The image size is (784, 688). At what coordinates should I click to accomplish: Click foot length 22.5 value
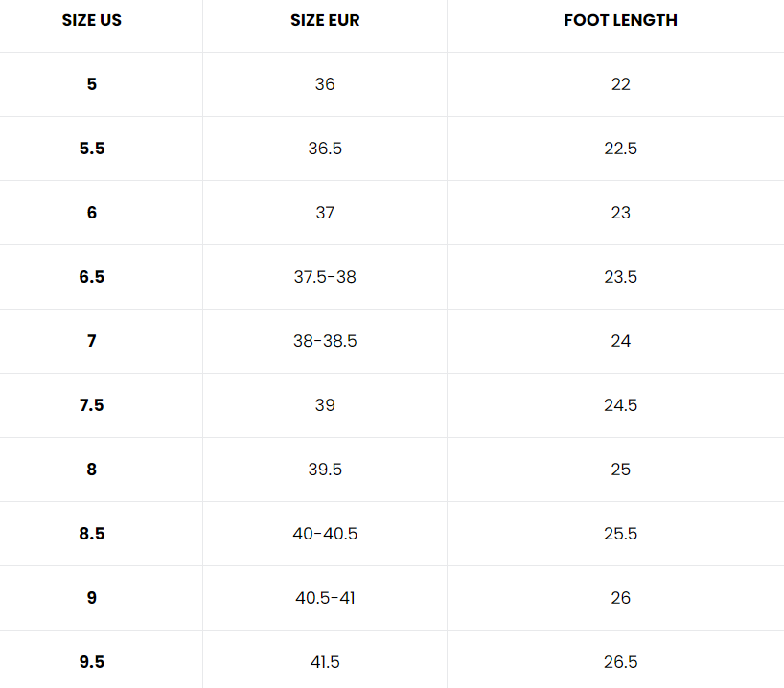click(620, 149)
